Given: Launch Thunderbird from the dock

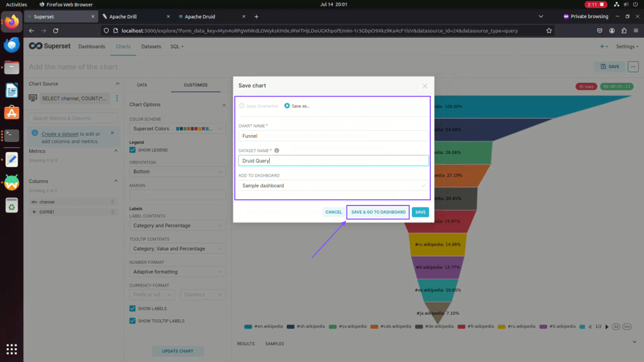Looking at the screenshot, I should click(x=11, y=45).
